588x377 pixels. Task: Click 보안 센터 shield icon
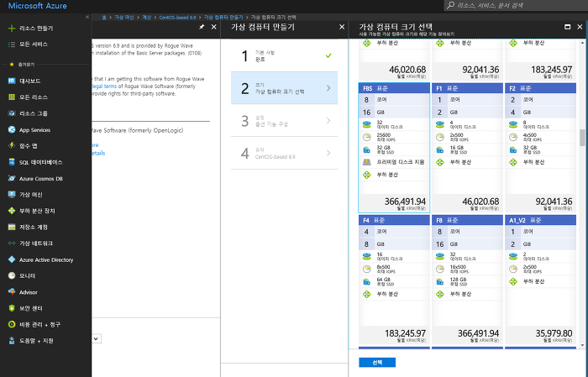pos(12,308)
